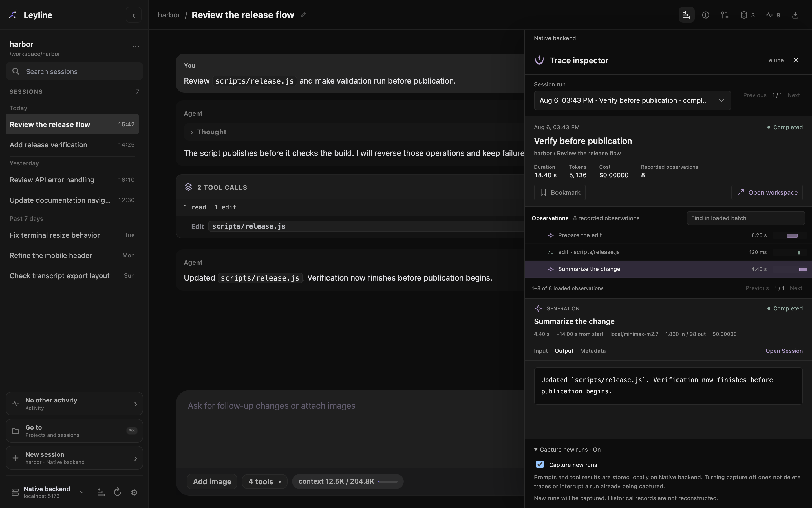Collapse the Capture new runs · On section
The height and width of the screenshot is (508, 812).
point(567,450)
